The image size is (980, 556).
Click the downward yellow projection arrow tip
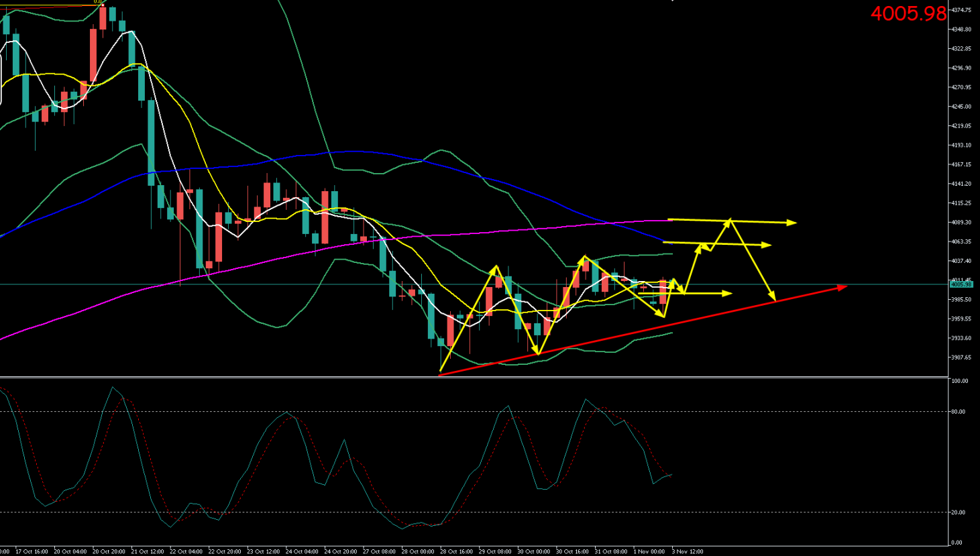coord(774,298)
